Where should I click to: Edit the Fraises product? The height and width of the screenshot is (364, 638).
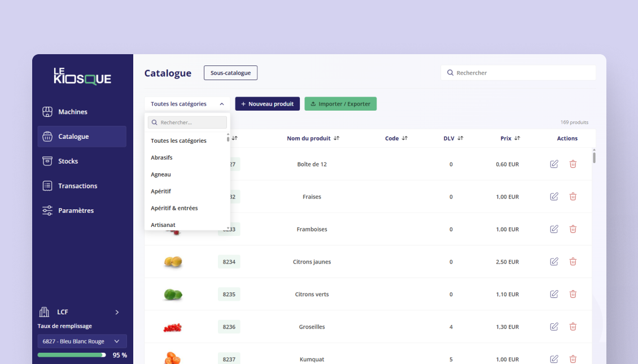[x=554, y=196]
